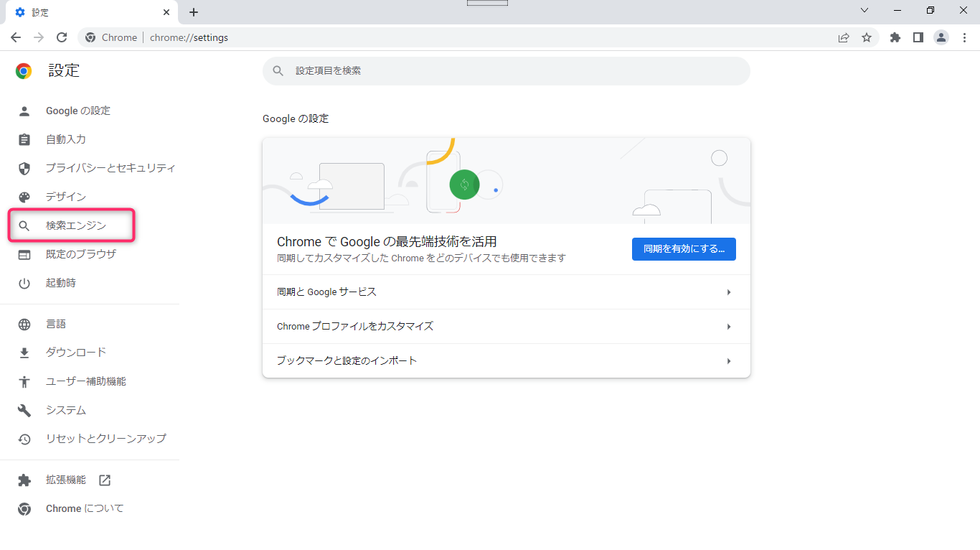Expand Chrome プロファイルをカスタマイズ row
The height and width of the screenshot is (550, 980).
tap(506, 327)
